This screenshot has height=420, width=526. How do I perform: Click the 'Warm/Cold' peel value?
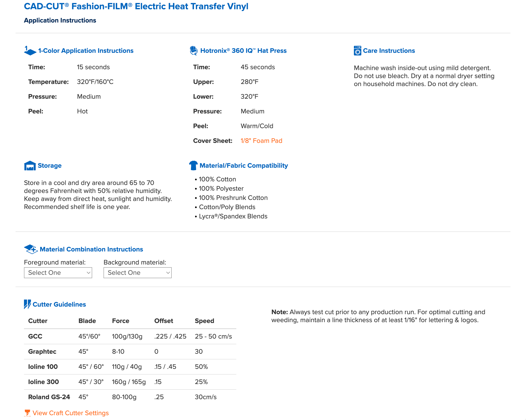(257, 126)
